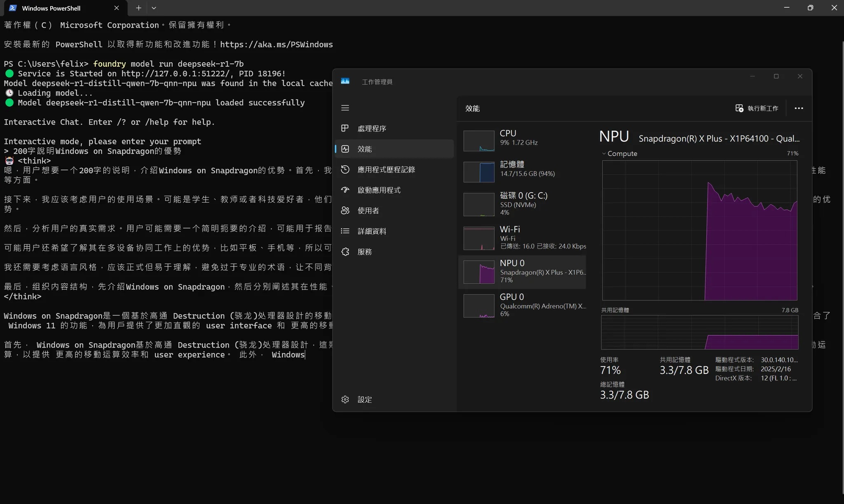The height and width of the screenshot is (504, 844).
Task: Switch to 服務 services page
Action: tap(394, 252)
